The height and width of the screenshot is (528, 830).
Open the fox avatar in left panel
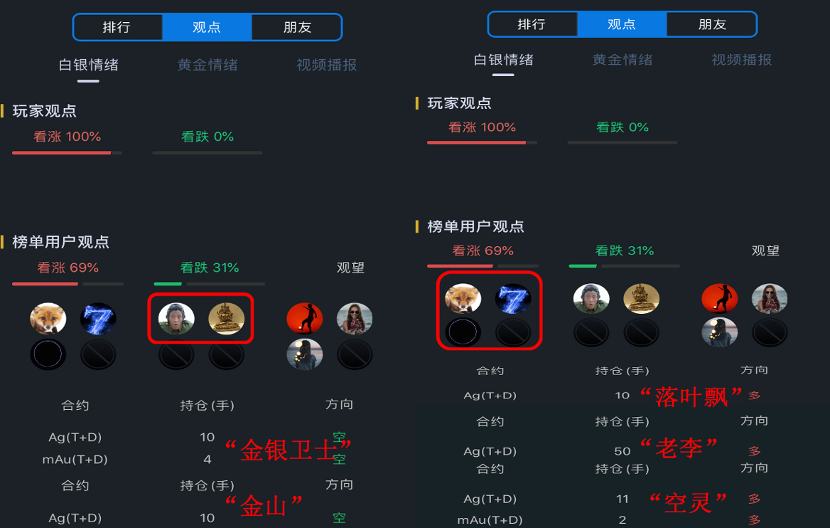48,319
